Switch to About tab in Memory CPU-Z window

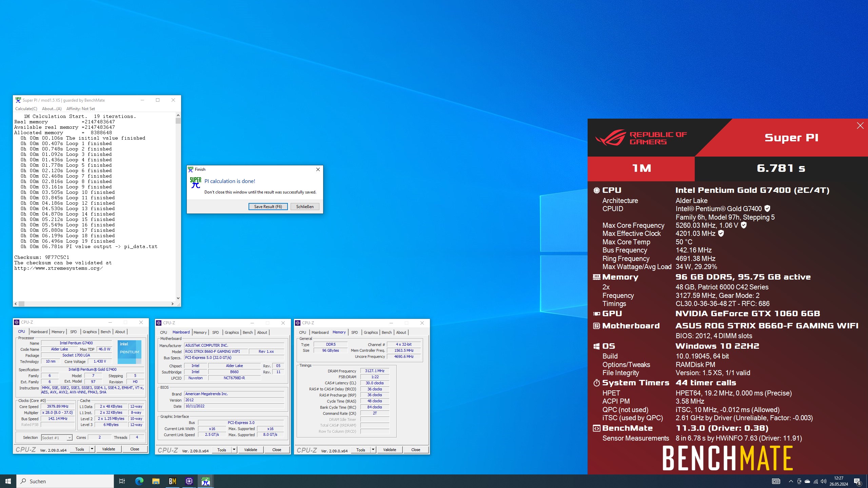[401, 332]
